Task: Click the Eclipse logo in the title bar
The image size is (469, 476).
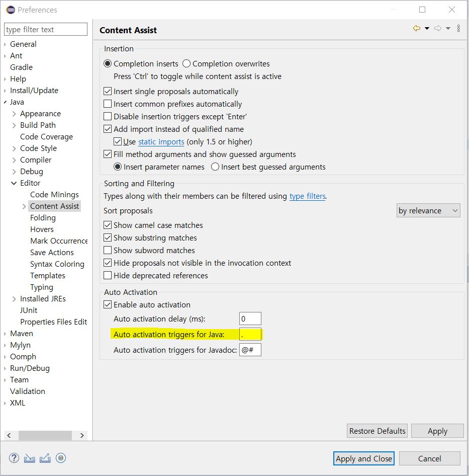Action: [x=11, y=10]
